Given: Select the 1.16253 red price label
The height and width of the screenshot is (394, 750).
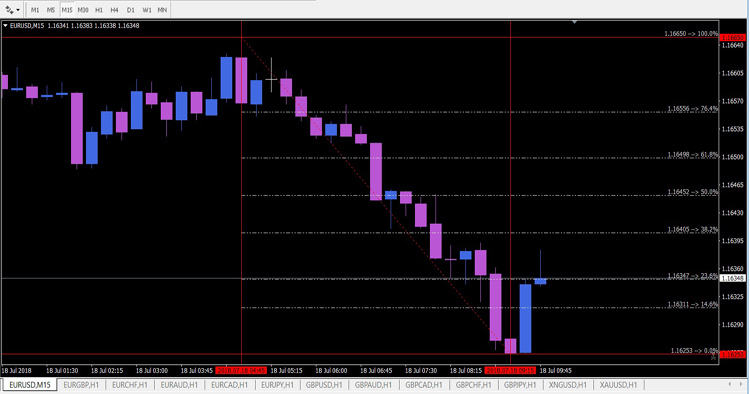Looking at the screenshot, I should pos(732,355).
